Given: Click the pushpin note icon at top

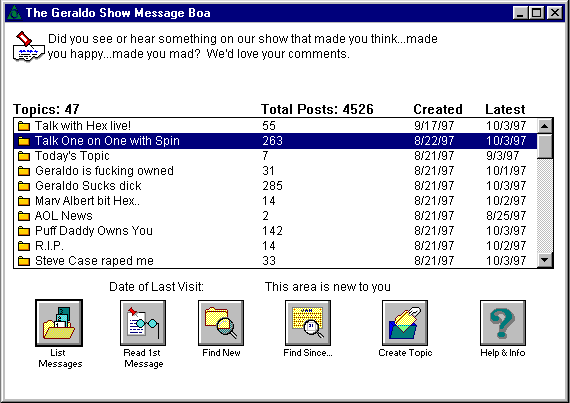Looking at the screenshot, I should 28,47.
